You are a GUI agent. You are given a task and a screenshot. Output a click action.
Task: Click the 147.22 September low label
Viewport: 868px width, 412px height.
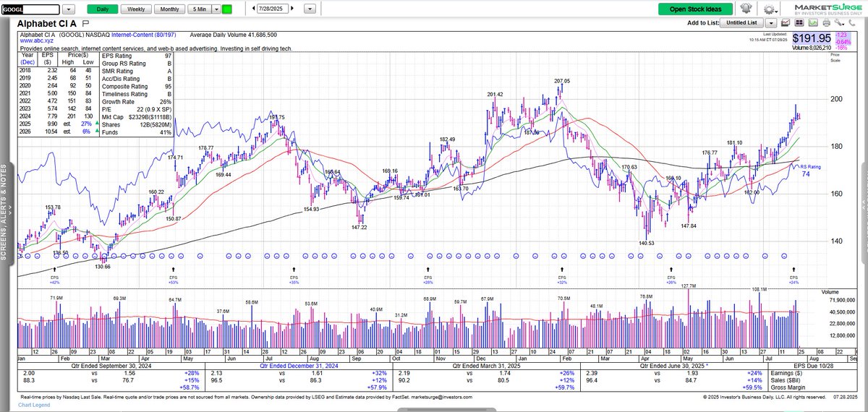(359, 227)
